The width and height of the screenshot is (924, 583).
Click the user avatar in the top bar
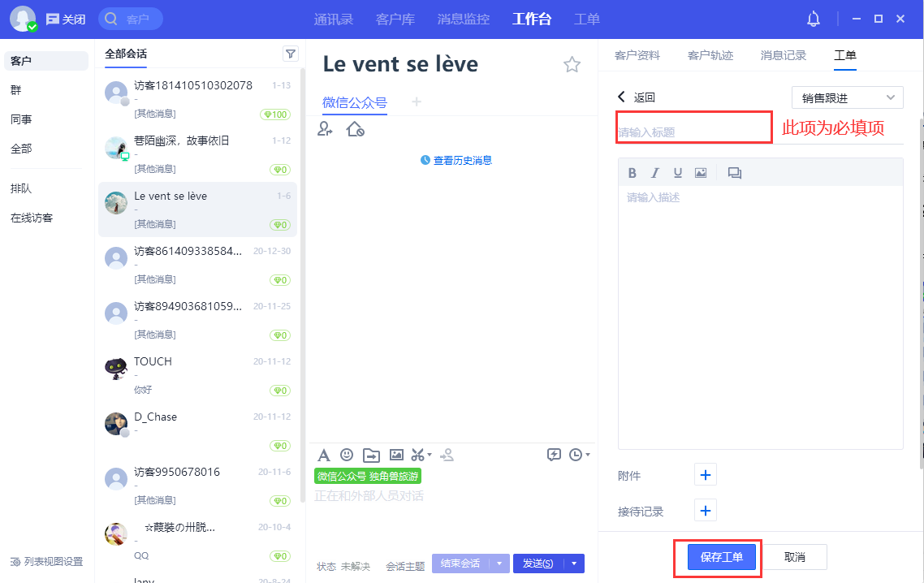23,19
